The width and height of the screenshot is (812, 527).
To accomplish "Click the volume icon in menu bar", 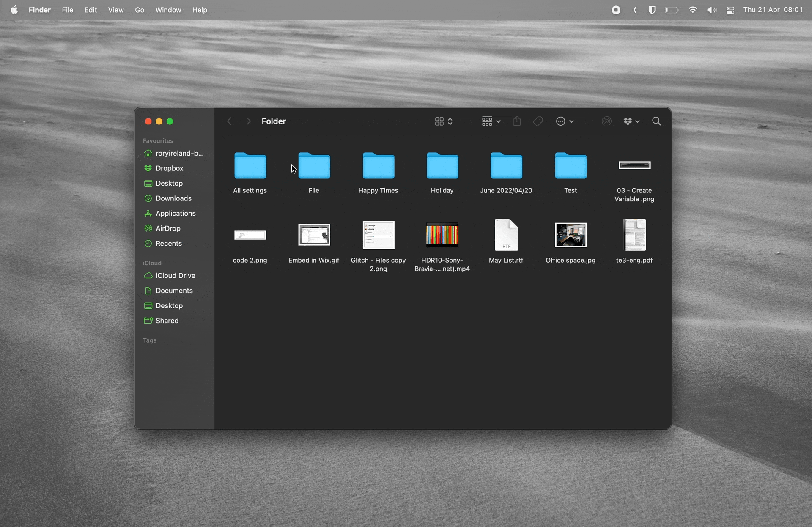I will click(x=711, y=10).
